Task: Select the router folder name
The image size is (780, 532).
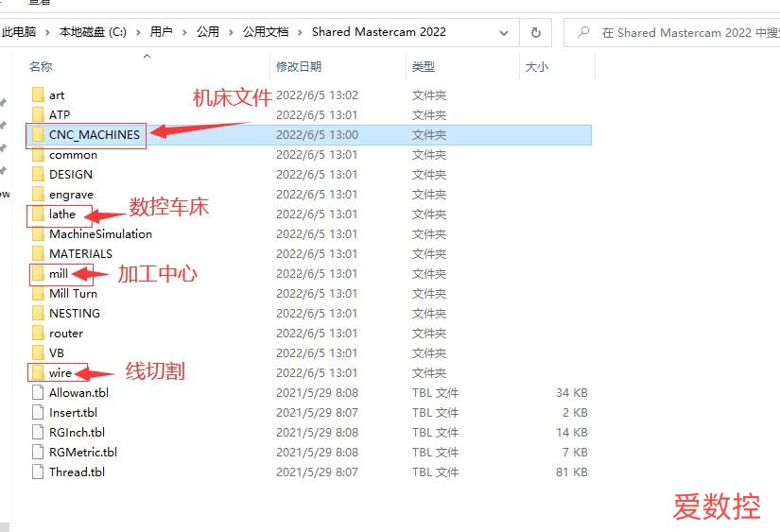Action: click(x=66, y=334)
